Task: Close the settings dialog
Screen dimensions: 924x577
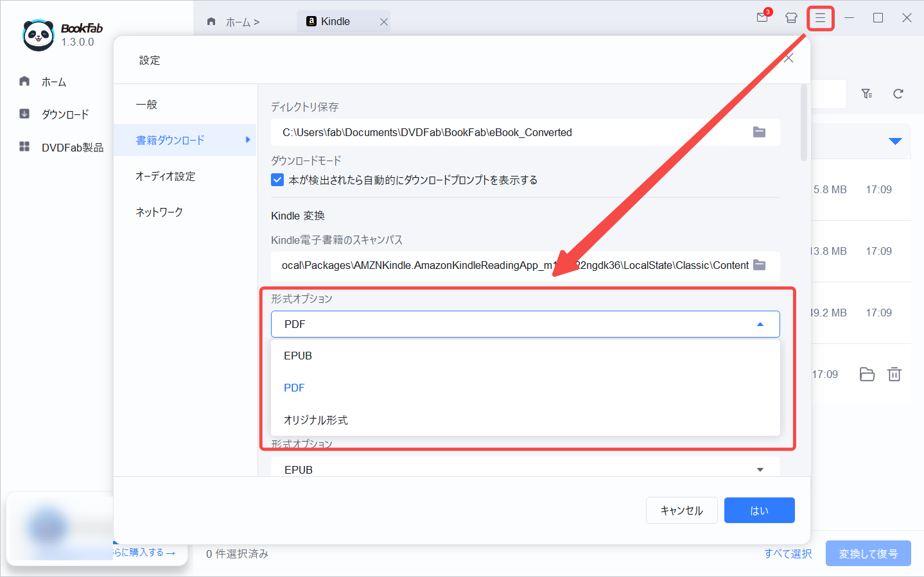Action: coord(789,58)
